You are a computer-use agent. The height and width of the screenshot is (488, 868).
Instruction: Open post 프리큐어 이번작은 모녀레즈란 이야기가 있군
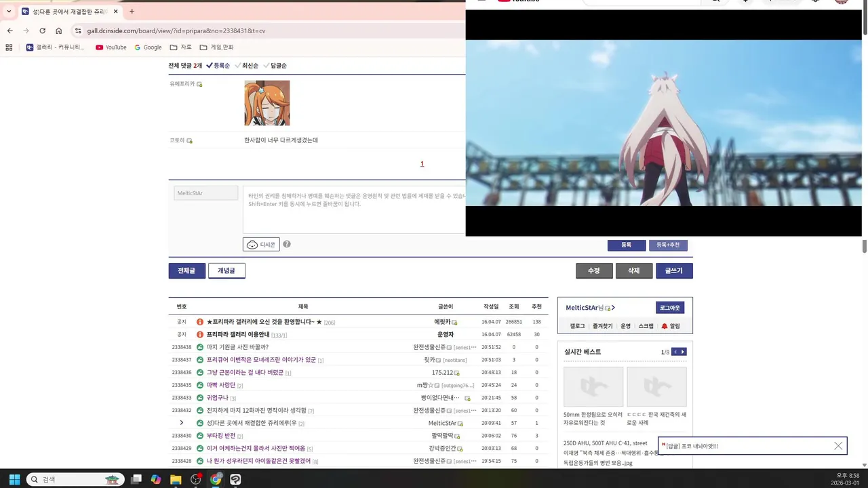261,360
